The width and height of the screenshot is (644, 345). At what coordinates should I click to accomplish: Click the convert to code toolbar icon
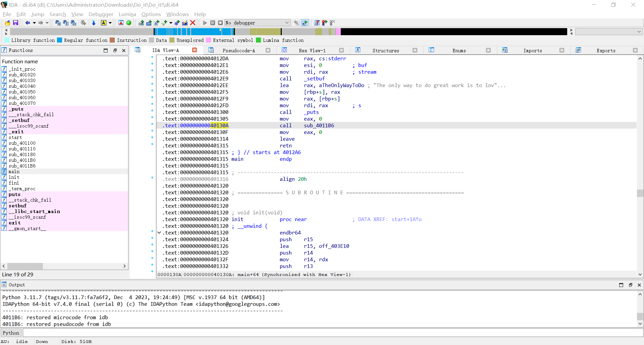tap(141, 23)
